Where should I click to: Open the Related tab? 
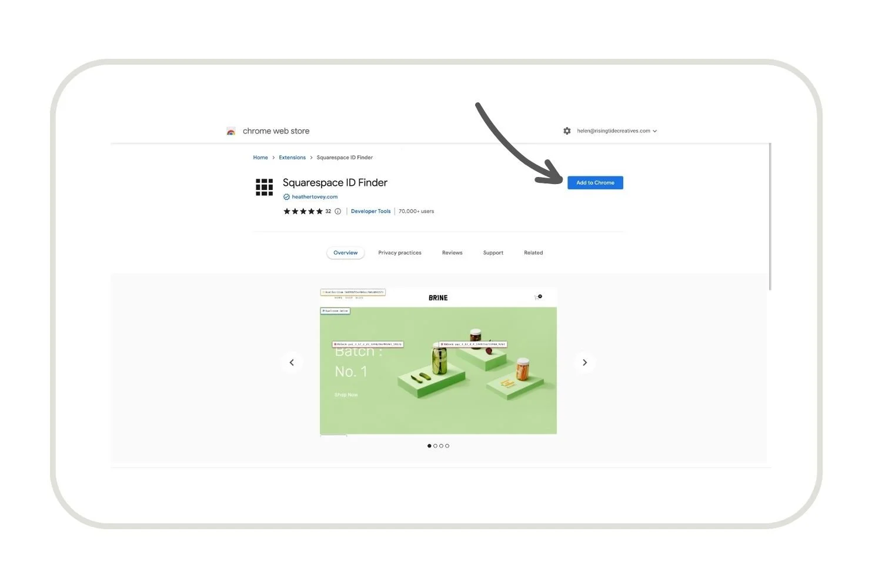(533, 253)
